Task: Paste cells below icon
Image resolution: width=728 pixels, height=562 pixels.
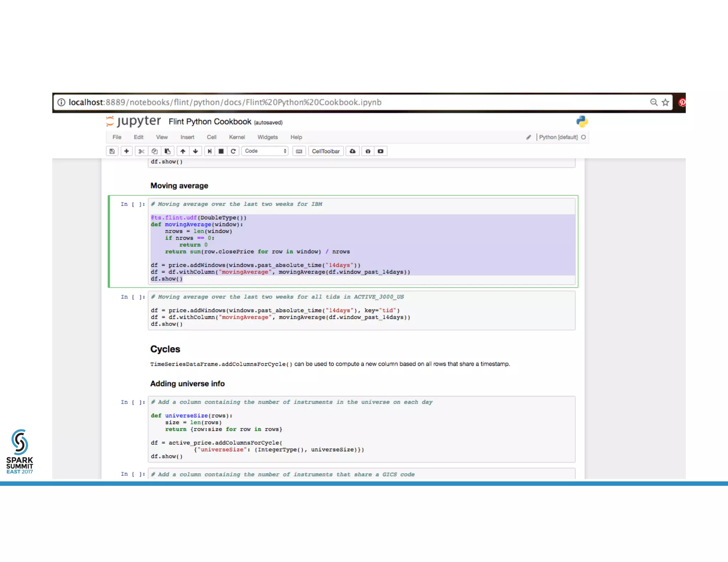Action: point(167,151)
